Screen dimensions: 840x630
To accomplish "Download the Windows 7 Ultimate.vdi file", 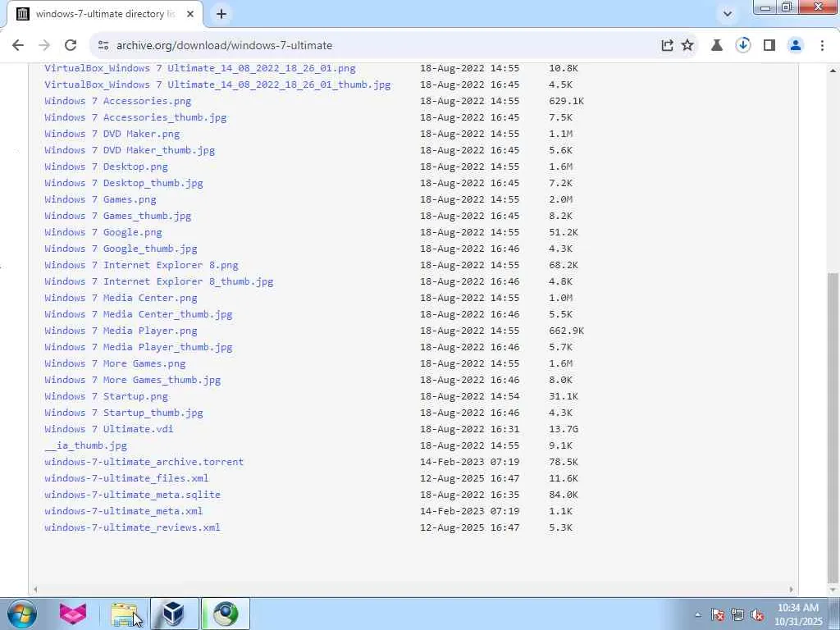I will 109,429.
